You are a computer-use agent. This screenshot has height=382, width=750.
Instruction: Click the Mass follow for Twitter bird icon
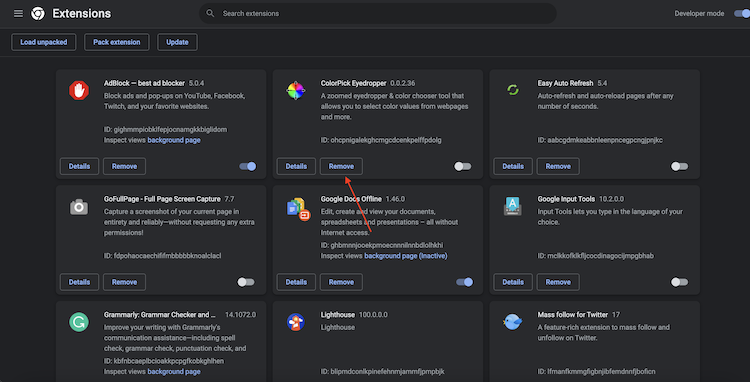click(512, 322)
